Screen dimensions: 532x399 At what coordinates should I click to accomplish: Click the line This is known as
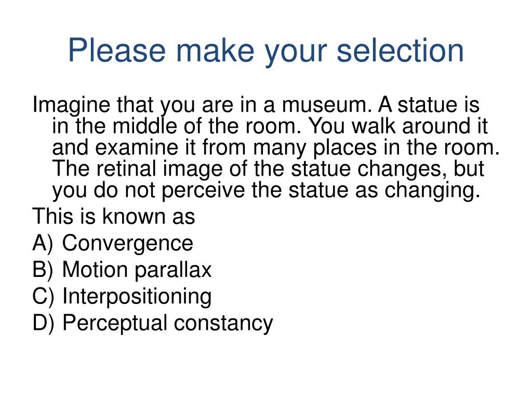pyautogui.click(x=114, y=217)
